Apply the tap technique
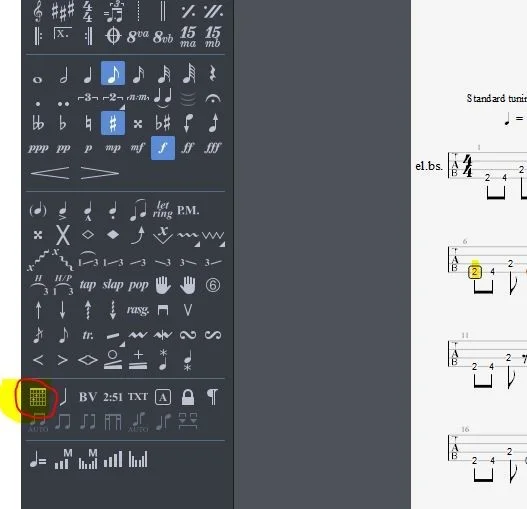Image resolution: width=527 pixels, height=509 pixels. (88, 285)
